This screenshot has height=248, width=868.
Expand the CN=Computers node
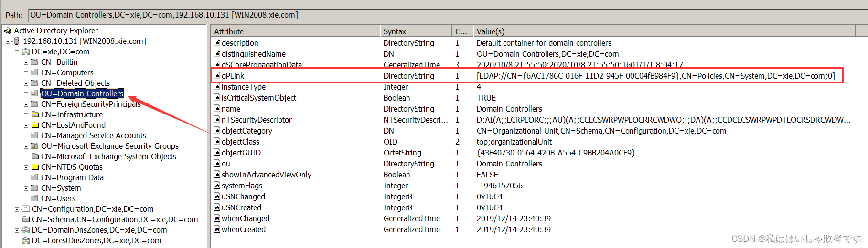(x=26, y=73)
